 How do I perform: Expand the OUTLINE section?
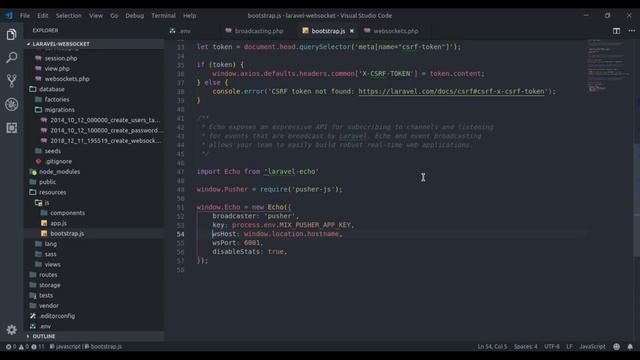(44, 336)
